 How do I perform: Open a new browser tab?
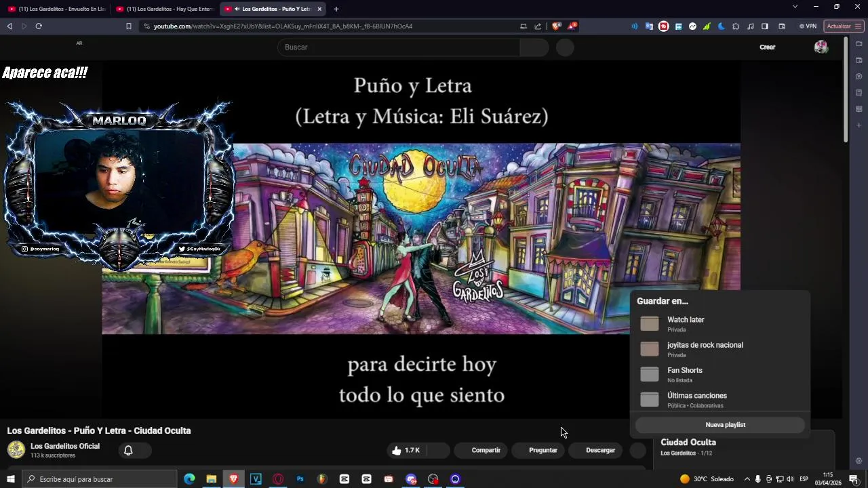click(x=336, y=9)
